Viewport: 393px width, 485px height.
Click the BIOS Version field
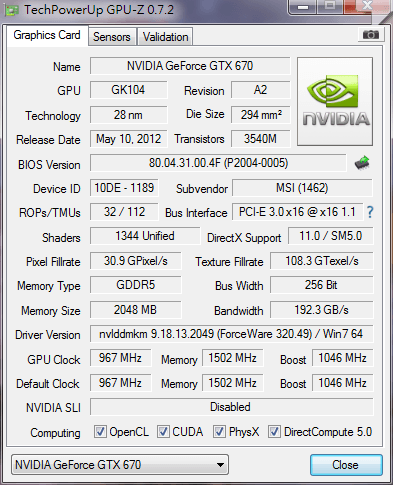(218, 163)
